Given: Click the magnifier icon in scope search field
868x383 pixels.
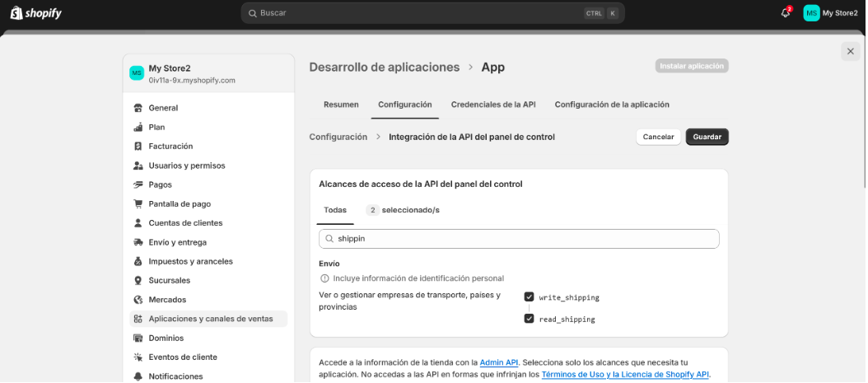Looking at the screenshot, I should (329, 239).
